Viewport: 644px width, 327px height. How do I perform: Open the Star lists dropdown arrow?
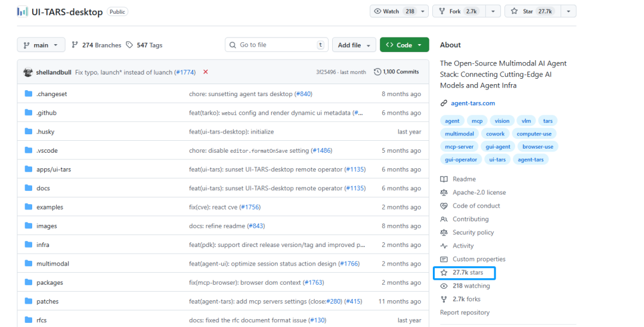click(568, 11)
